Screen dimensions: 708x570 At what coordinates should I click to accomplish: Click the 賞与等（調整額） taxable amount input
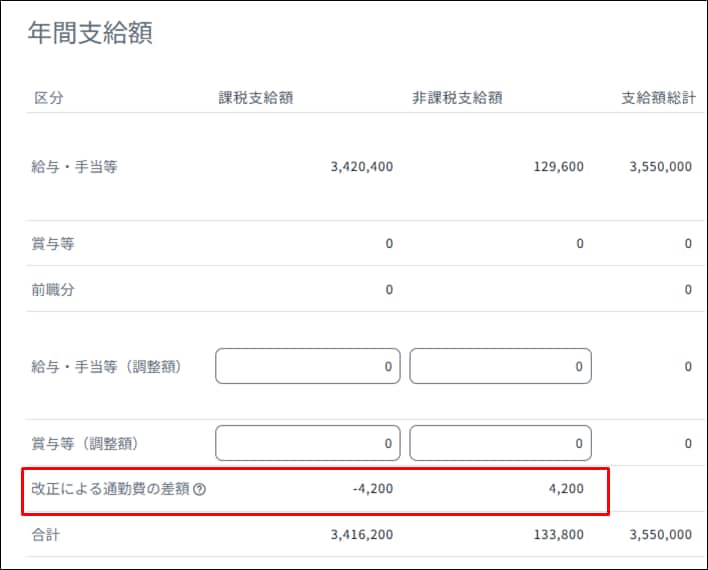coord(307,443)
